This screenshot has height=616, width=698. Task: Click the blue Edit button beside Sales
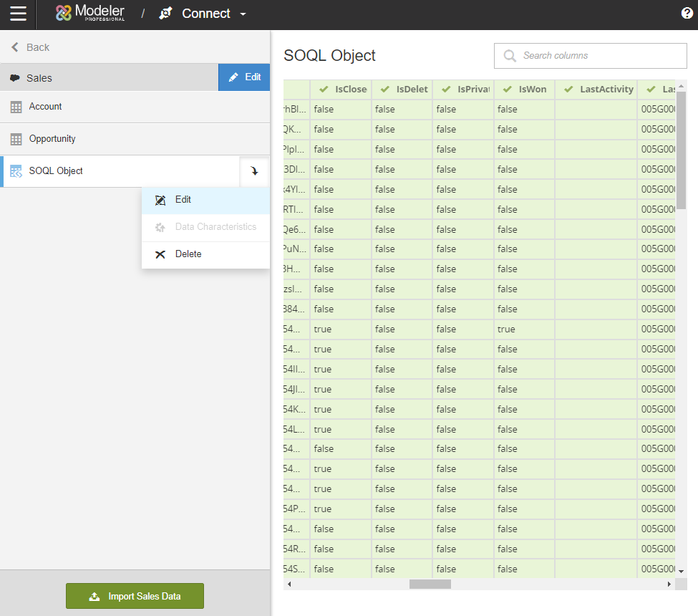click(x=244, y=77)
